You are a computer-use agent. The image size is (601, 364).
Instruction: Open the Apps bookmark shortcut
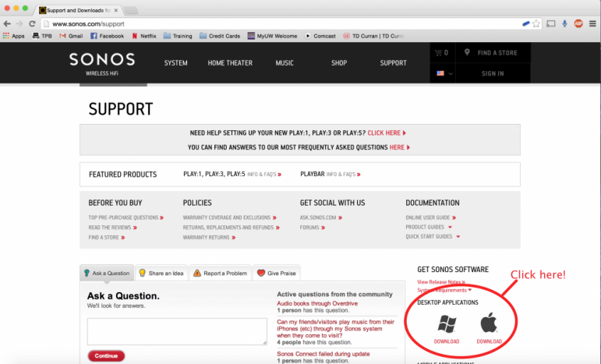pyautogui.click(x=14, y=36)
